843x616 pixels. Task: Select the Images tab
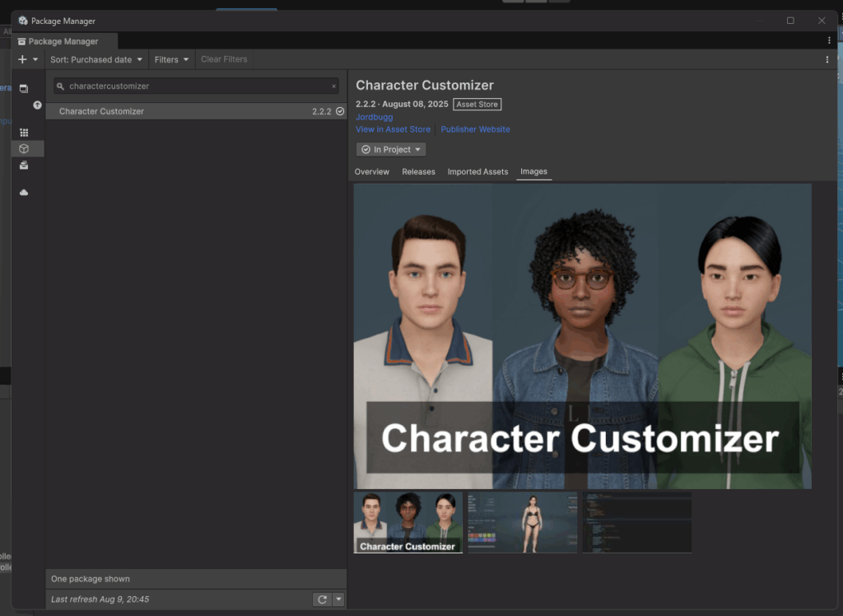coord(533,171)
